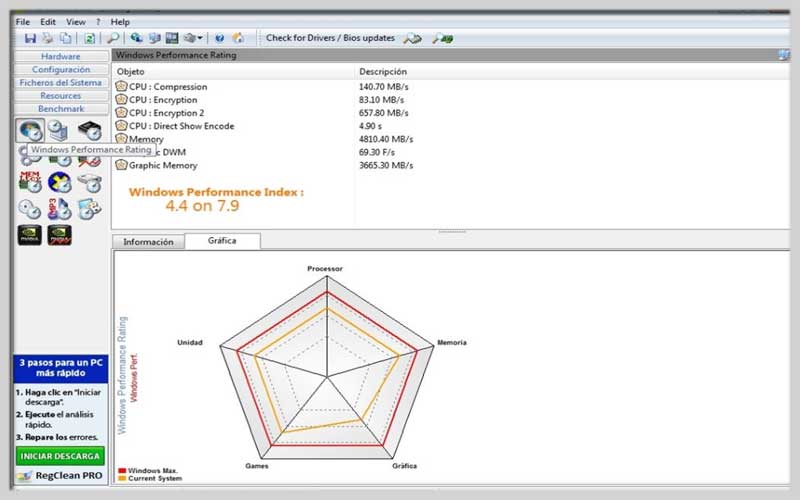Screen dimensions: 800x500
Task: Select the blue and yellow X benchmark icon
Action: click(60, 183)
